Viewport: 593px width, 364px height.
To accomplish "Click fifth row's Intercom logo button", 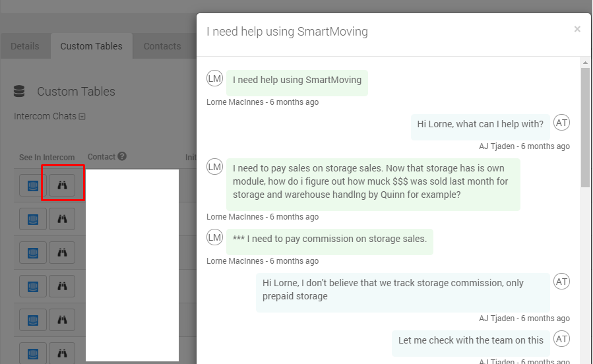I will point(33,320).
